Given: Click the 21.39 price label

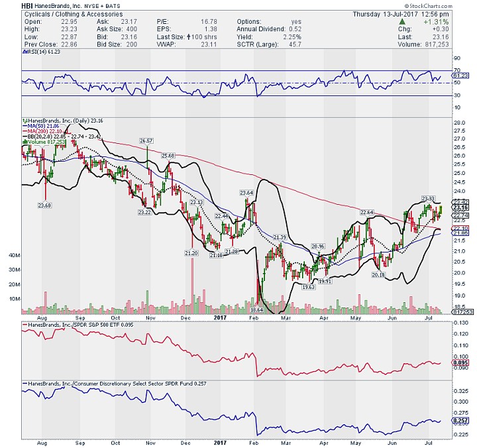Looking at the screenshot, I should pos(280,237).
